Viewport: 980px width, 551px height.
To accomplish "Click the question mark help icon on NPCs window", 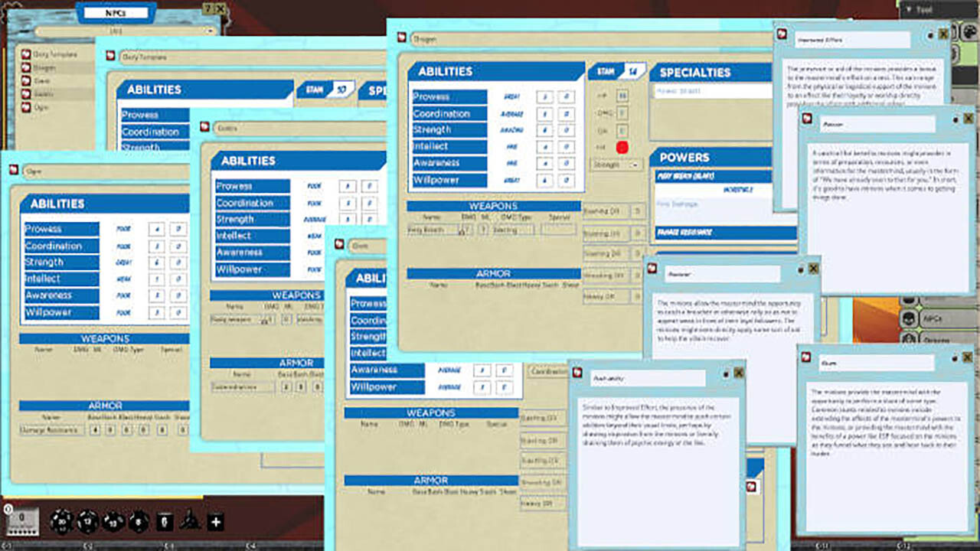I will click(207, 8).
